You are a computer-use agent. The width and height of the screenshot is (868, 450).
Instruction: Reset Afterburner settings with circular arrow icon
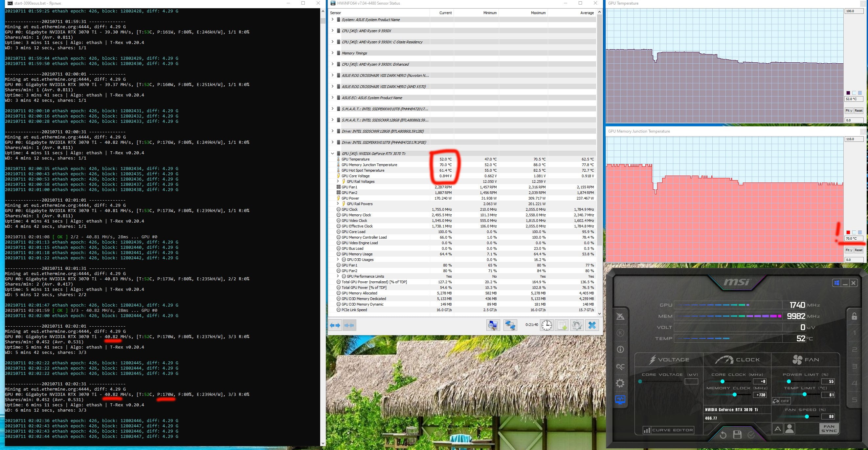(723, 435)
